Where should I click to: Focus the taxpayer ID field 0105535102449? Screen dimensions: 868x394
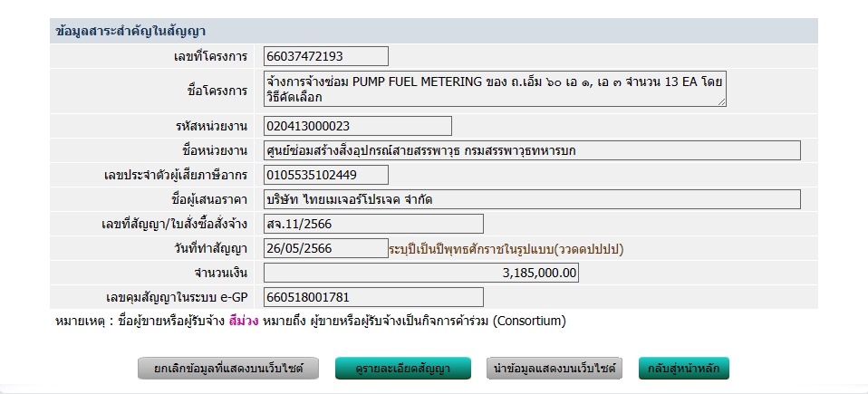coord(326,175)
